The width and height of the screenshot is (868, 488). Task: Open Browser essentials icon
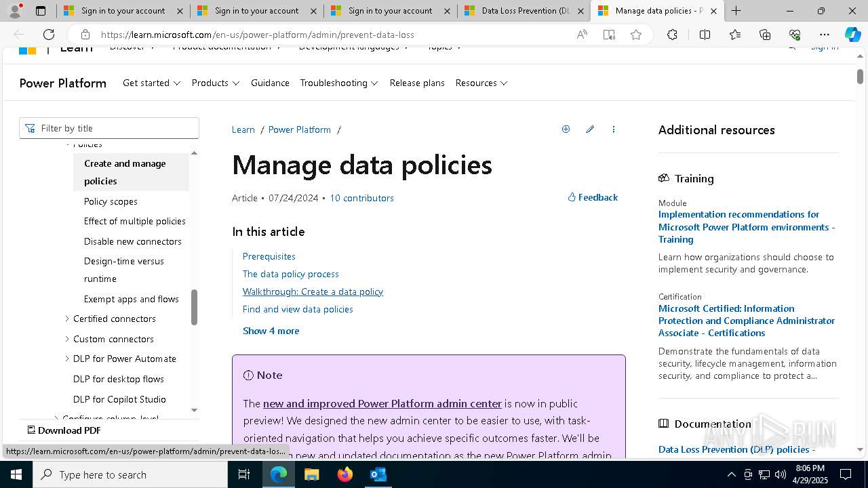point(795,35)
